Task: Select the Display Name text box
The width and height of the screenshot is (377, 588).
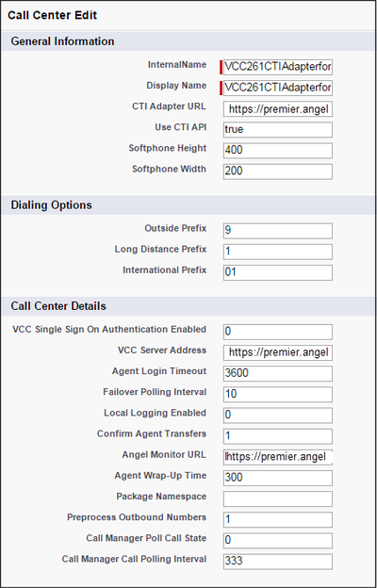Action: point(278,89)
